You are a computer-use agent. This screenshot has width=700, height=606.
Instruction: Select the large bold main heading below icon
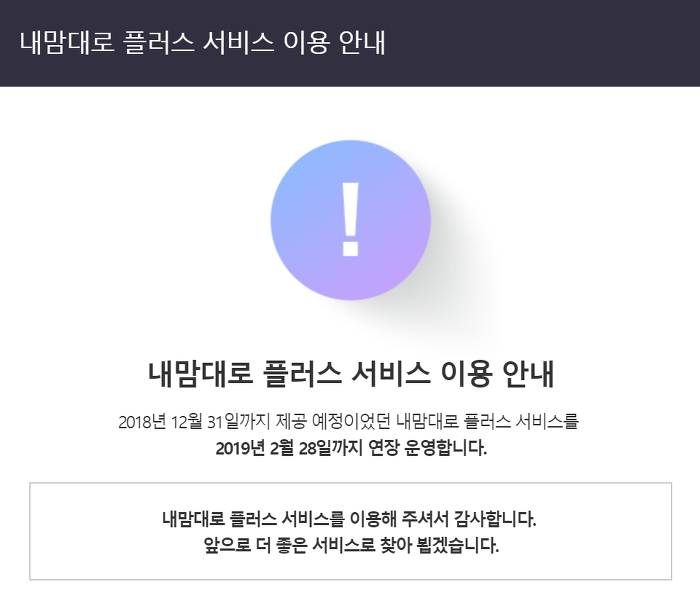pos(350,374)
